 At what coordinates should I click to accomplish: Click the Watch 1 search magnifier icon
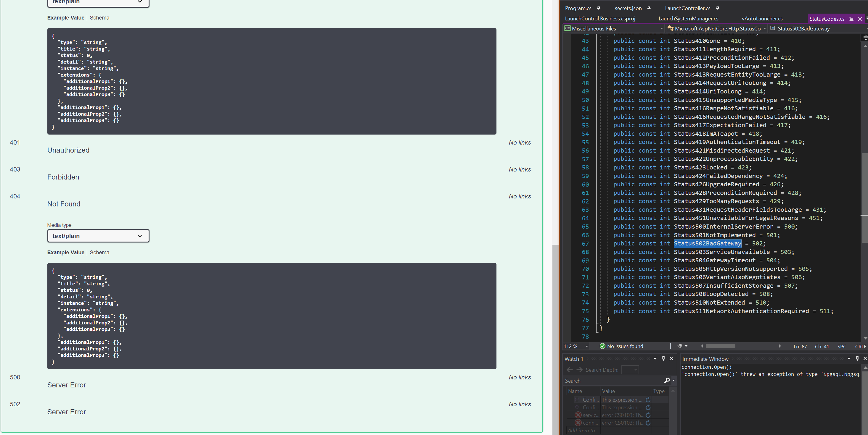pyautogui.click(x=666, y=381)
